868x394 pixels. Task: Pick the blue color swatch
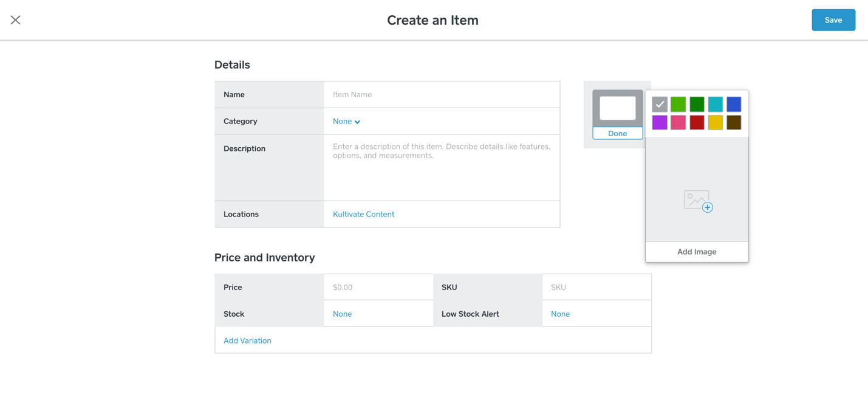pyautogui.click(x=734, y=105)
